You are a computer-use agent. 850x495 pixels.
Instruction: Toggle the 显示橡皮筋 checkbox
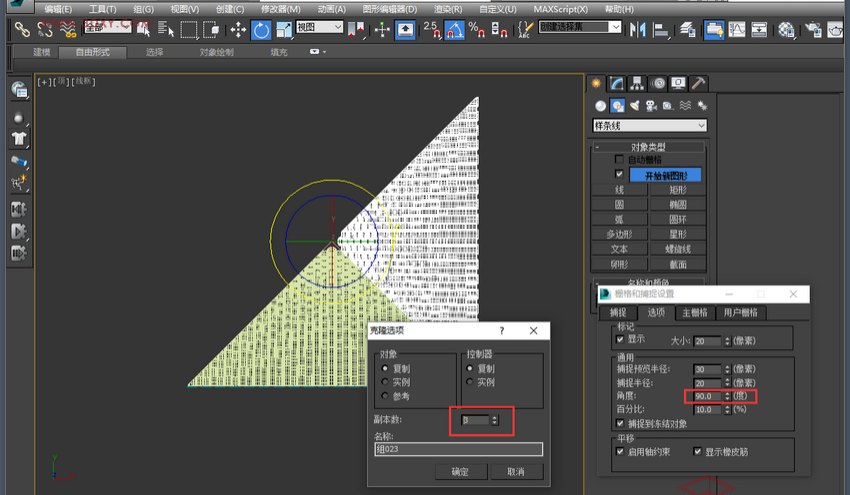click(698, 452)
